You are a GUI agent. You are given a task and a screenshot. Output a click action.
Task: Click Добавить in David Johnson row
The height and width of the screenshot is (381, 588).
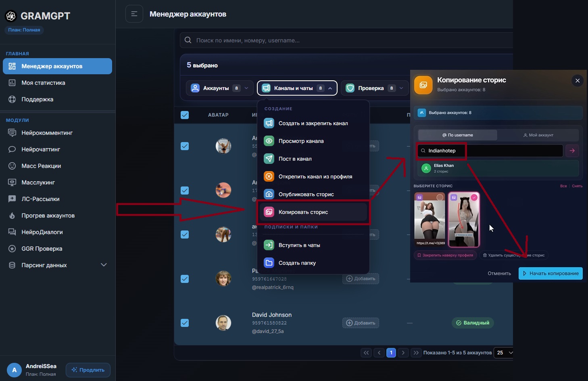(x=361, y=323)
